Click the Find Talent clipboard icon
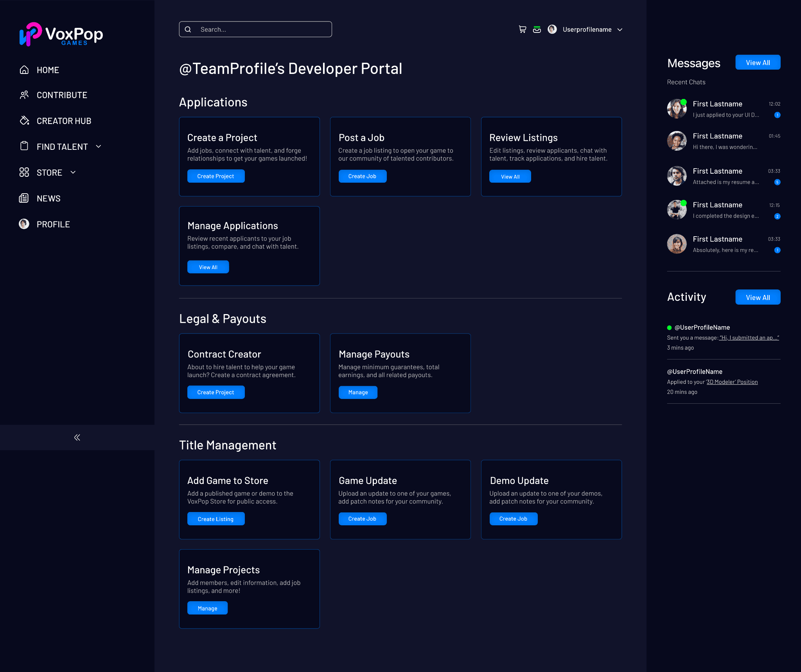 point(24,146)
